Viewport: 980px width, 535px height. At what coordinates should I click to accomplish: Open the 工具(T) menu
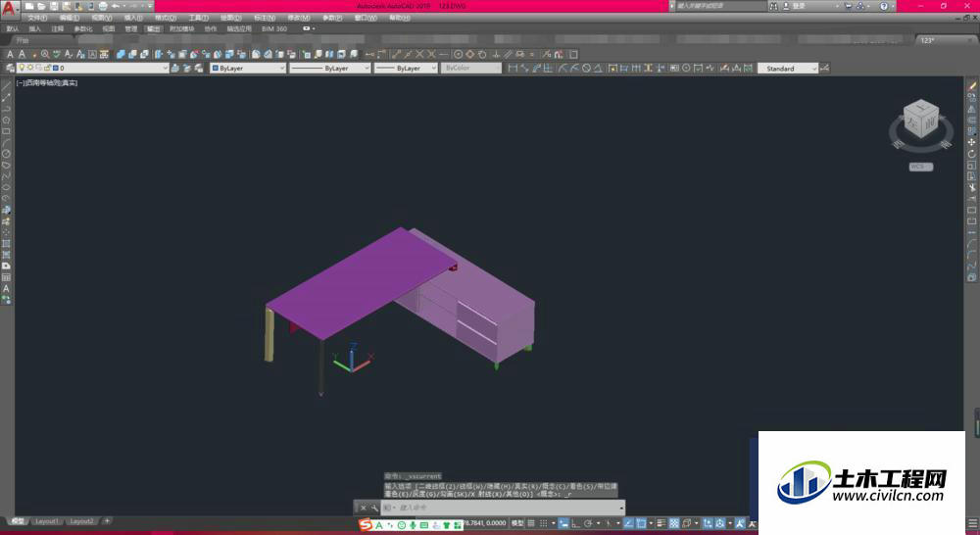tap(199, 18)
